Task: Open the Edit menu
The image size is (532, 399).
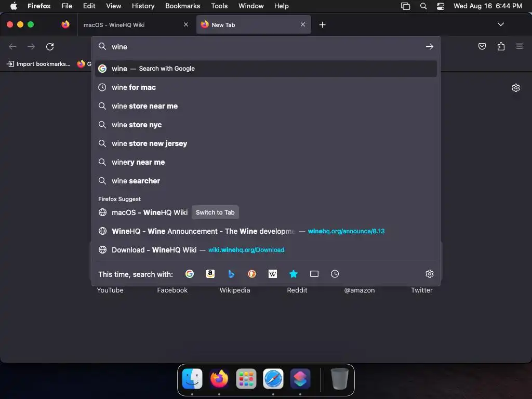Action: (x=89, y=6)
